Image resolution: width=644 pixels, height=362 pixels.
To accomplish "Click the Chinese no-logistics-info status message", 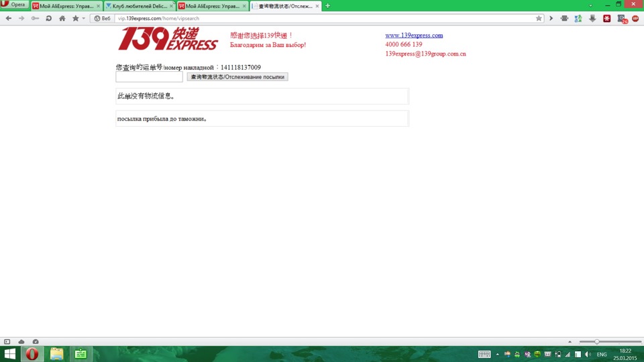I will tap(146, 96).
